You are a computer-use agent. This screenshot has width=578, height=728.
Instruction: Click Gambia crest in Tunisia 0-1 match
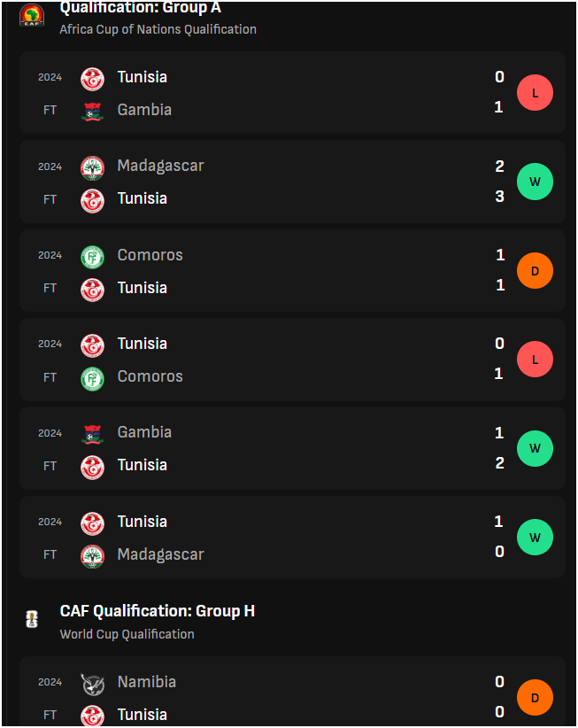(x=92, y=111)
